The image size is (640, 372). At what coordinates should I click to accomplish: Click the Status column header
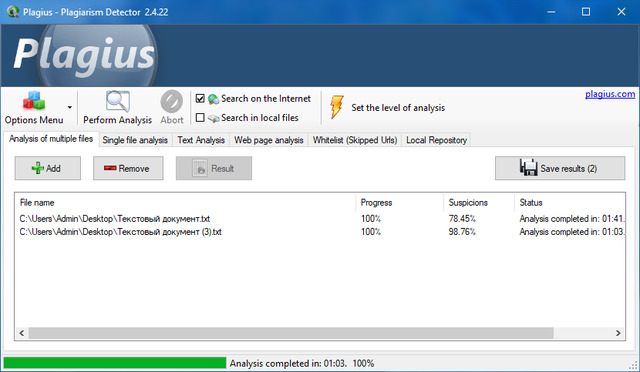(x=570, y=203)
